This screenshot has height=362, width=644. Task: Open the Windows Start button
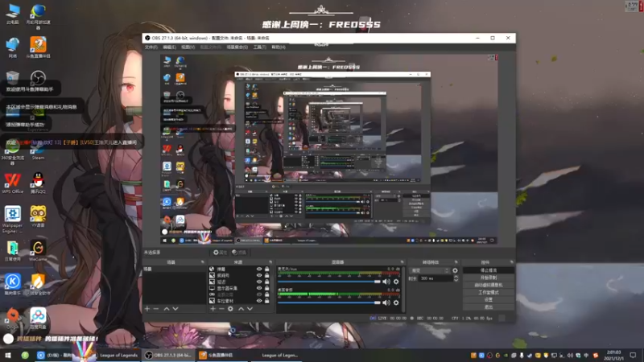coord(8,355)
